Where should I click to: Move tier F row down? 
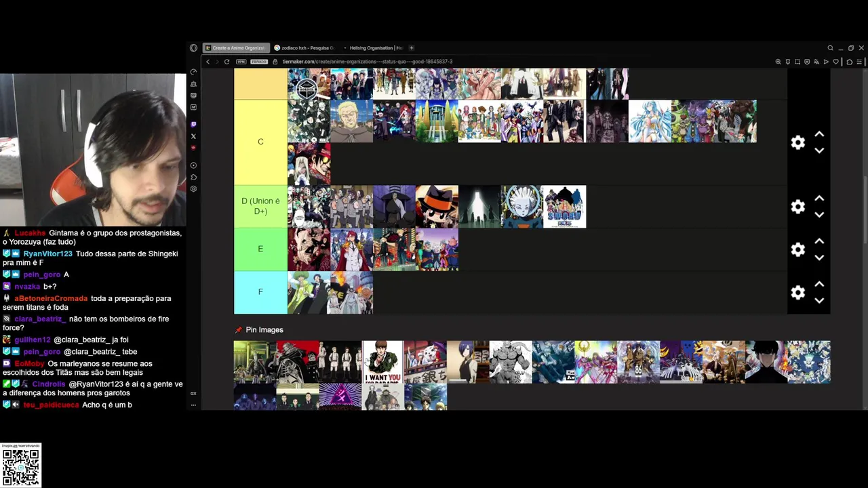(819, 300)
